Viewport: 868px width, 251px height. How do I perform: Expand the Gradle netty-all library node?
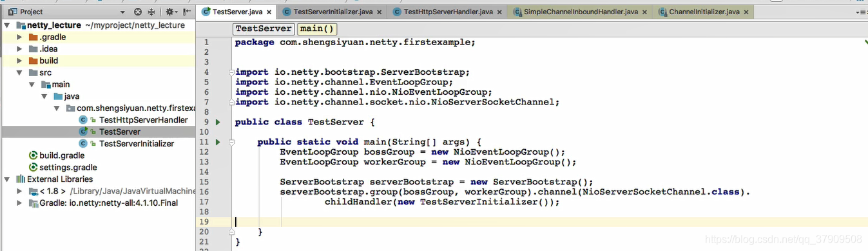(x=19, y=203)
